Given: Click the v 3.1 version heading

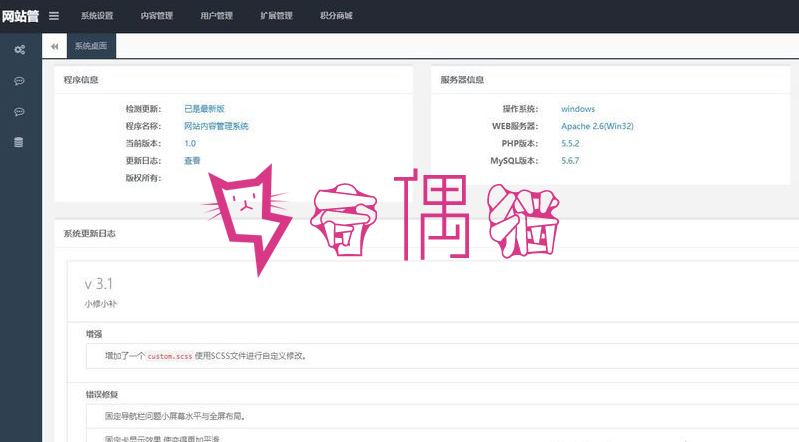Looking at the screenshot, I should click(98, 283).
